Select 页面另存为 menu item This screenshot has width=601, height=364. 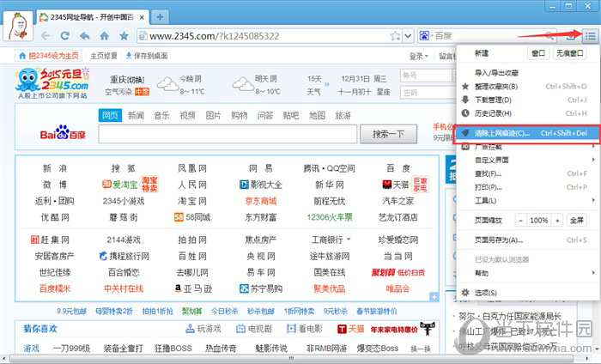coord(528,240)
